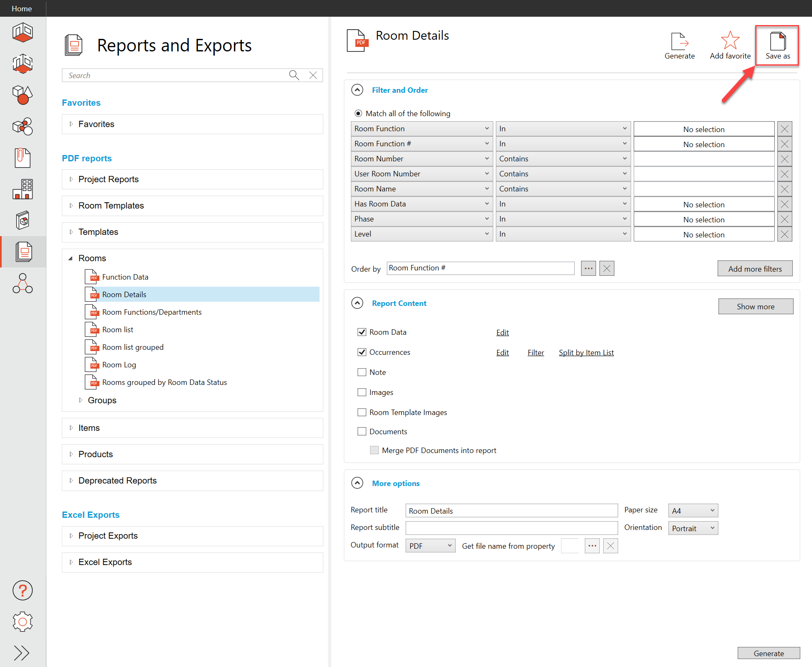The width and height of the screenshot is (812, 667).
Task: Enable the Images checkbox
Action: click(362, 392)
